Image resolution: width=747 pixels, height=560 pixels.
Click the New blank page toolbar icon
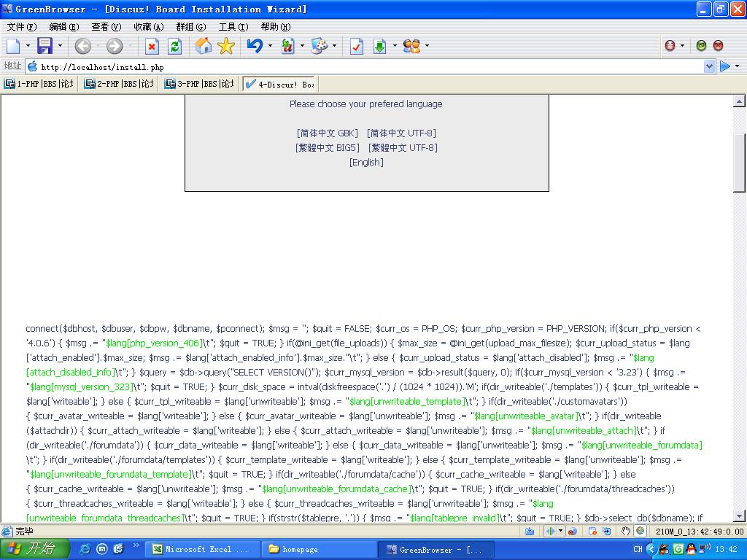tap(13, 46)
